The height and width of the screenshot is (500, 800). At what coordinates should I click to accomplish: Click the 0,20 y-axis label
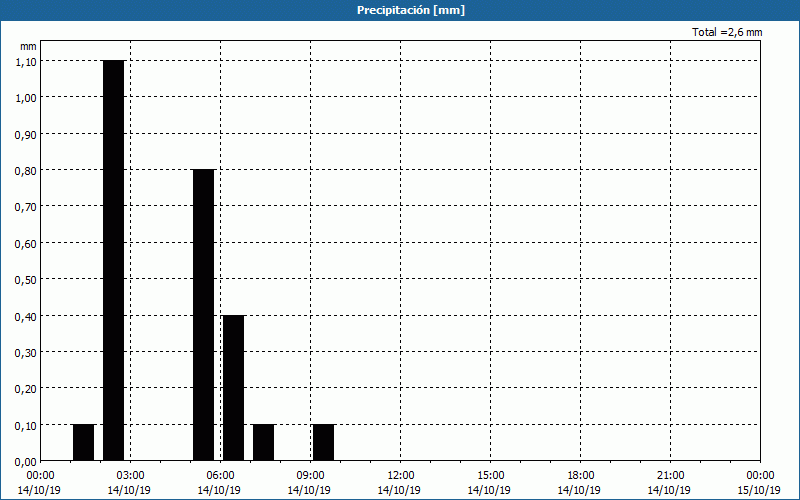(26, 389)
